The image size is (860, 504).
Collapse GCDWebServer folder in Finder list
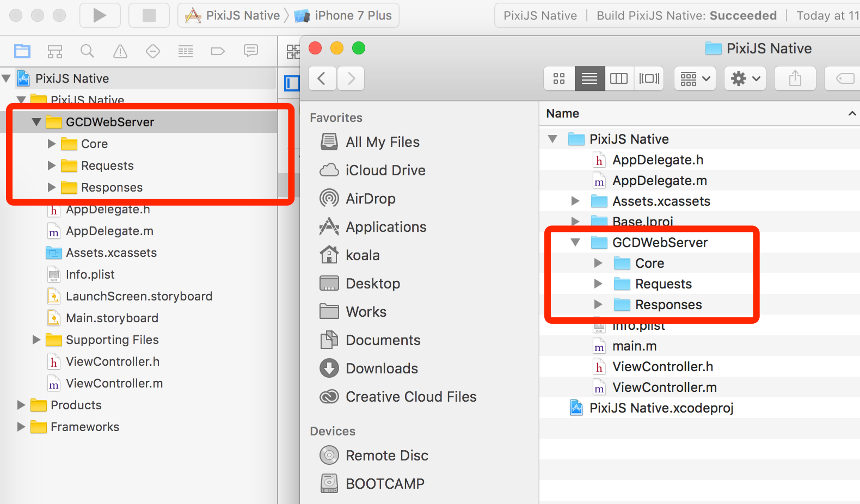click(x=575, y=242)
